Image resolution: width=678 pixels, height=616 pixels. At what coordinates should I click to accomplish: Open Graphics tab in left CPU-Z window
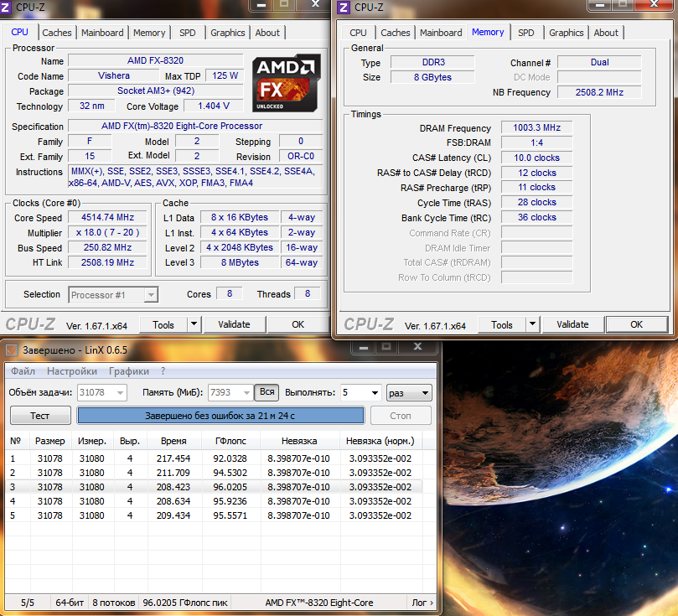coord(227,33)
